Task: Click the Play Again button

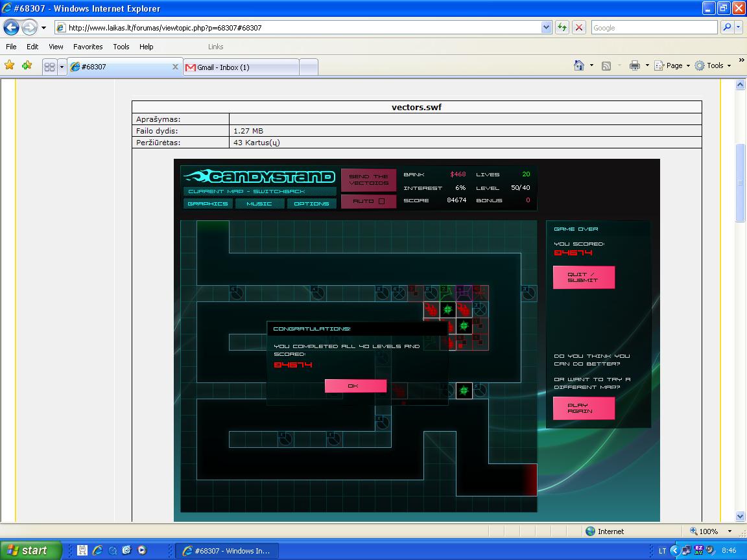Action: pos(584,408)
